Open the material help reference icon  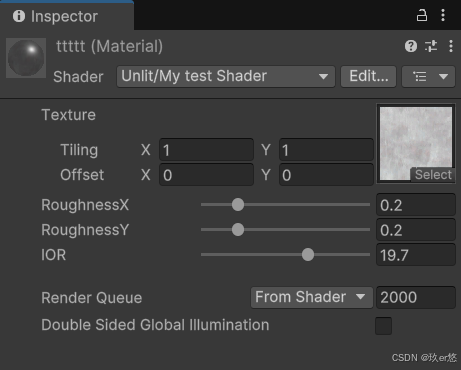pos(411,46)
